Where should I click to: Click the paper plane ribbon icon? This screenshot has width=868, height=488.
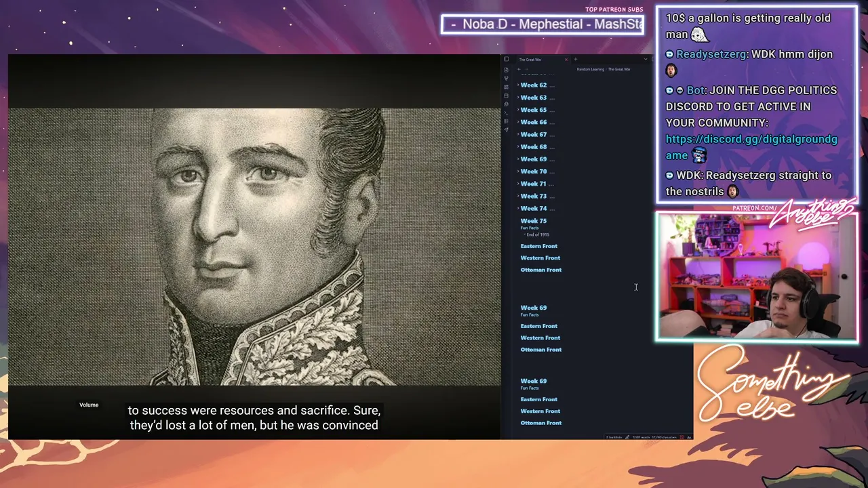click(x=506, y=130)
